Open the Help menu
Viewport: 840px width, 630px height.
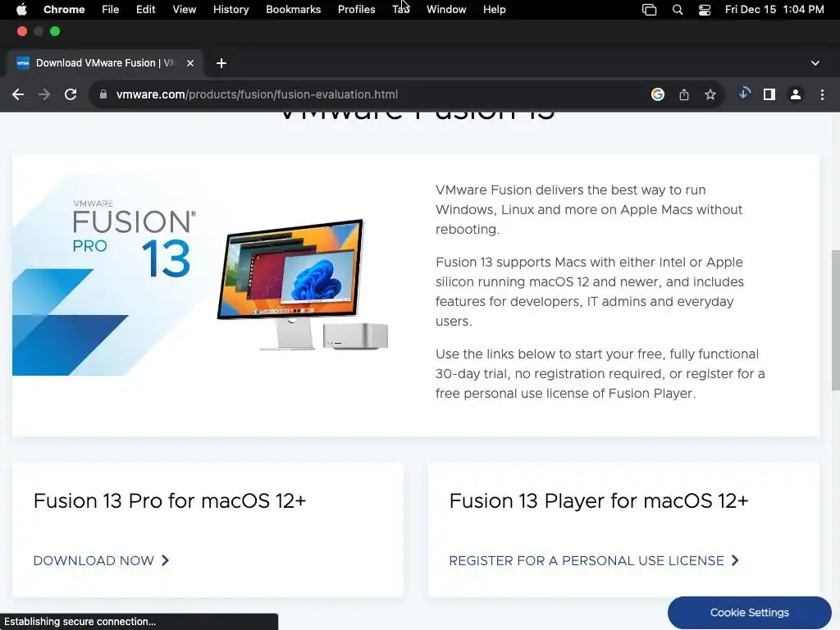tap(494, 9)
